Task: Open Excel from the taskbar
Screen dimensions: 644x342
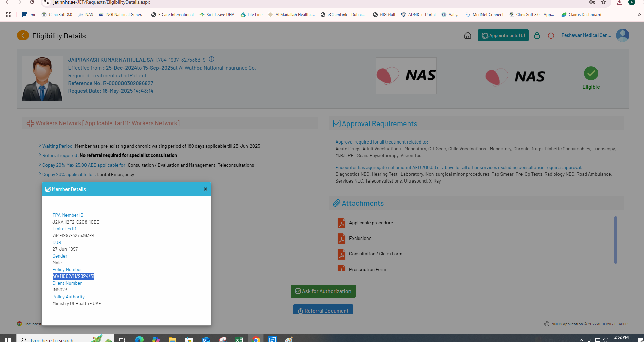Action: (239, 339)
